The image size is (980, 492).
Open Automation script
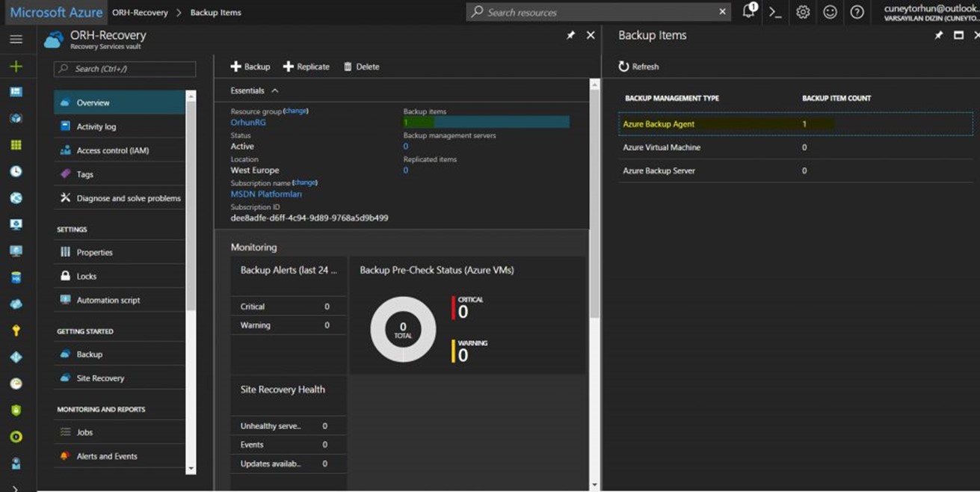click(x=120, y=300)
